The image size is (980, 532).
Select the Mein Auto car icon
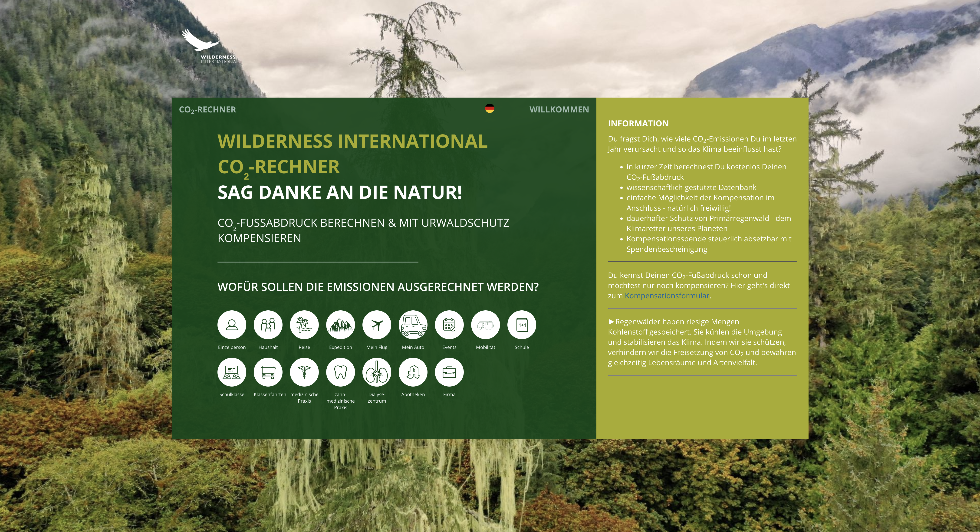tap(413, 325)
